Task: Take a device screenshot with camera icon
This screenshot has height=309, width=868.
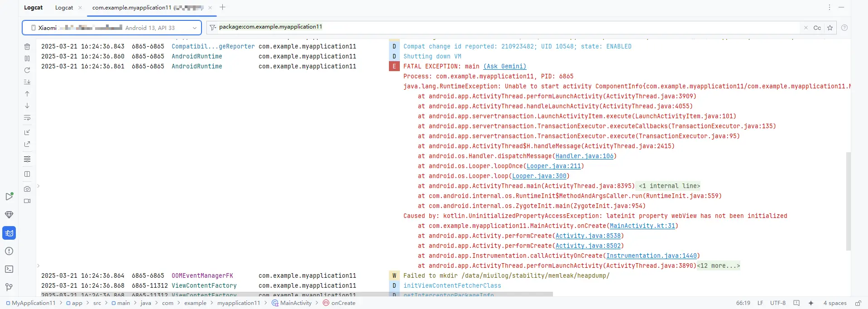Action: click(x=27, y=189)
